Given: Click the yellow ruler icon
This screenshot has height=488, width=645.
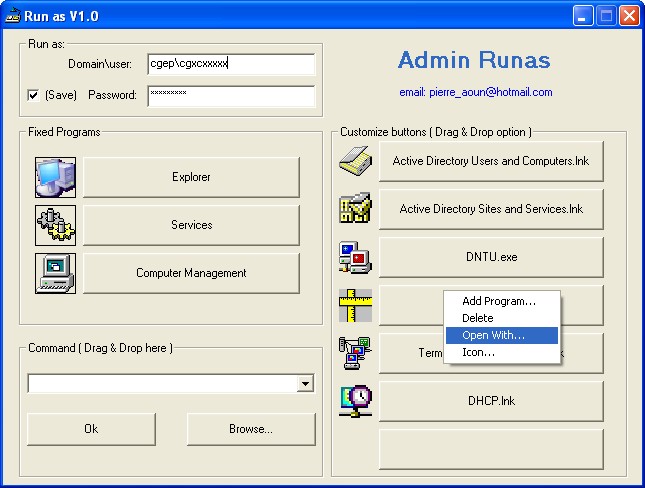Looking at the screenshot, I should (x=355, y=305).
